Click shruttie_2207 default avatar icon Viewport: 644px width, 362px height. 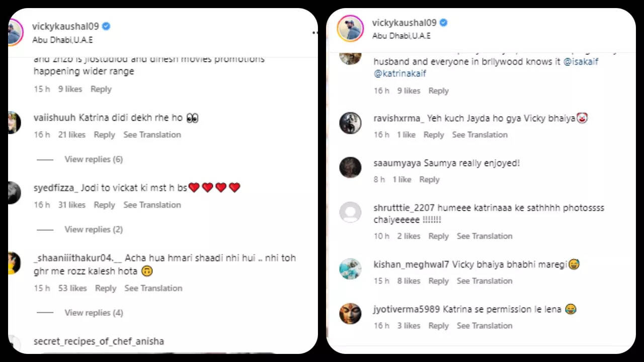[350, 212]
